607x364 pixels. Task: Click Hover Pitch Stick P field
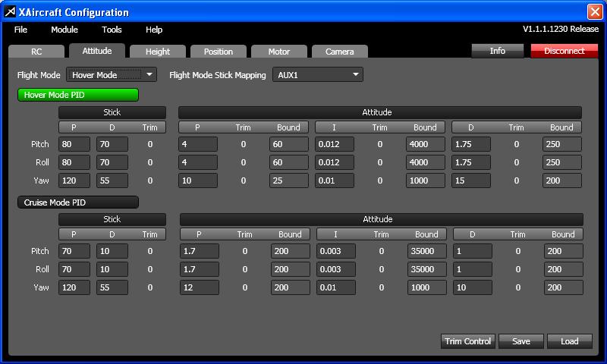[x=74, y=144]
